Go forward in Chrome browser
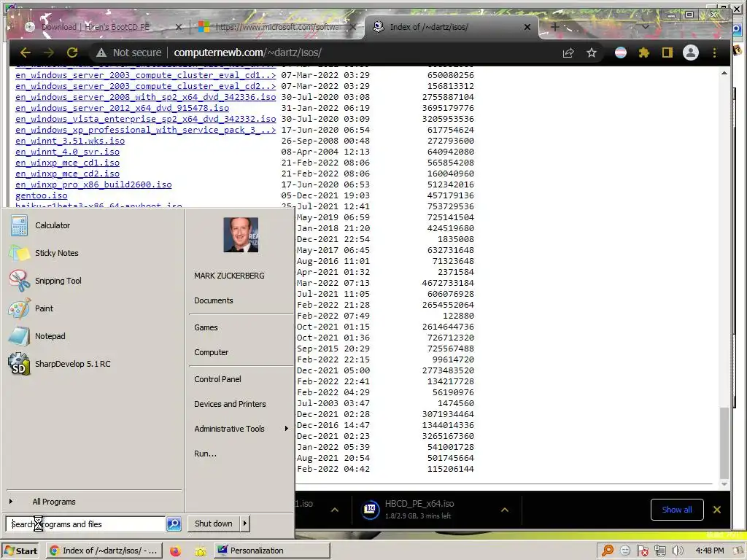 [49, 52]
